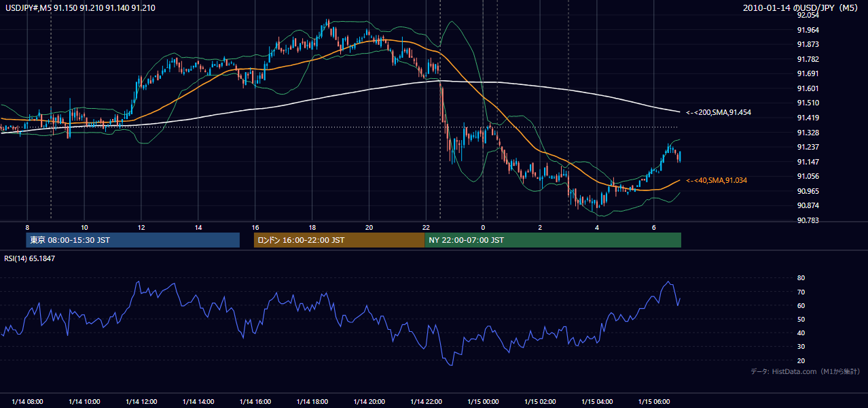Image resolution: width=868 pixels, height=408 pixels.
Task: Click price axis value 91.964
Action: [808, 30]
